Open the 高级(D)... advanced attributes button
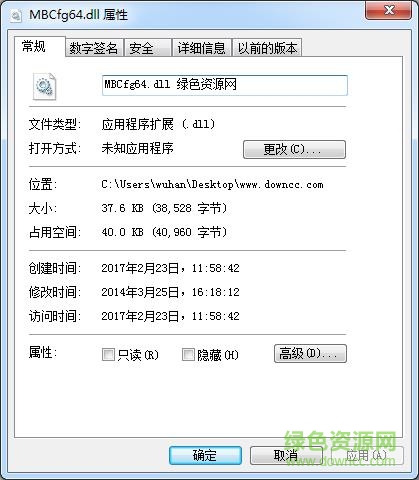Screen dimensions: 419x480 [x=310, y=354]
